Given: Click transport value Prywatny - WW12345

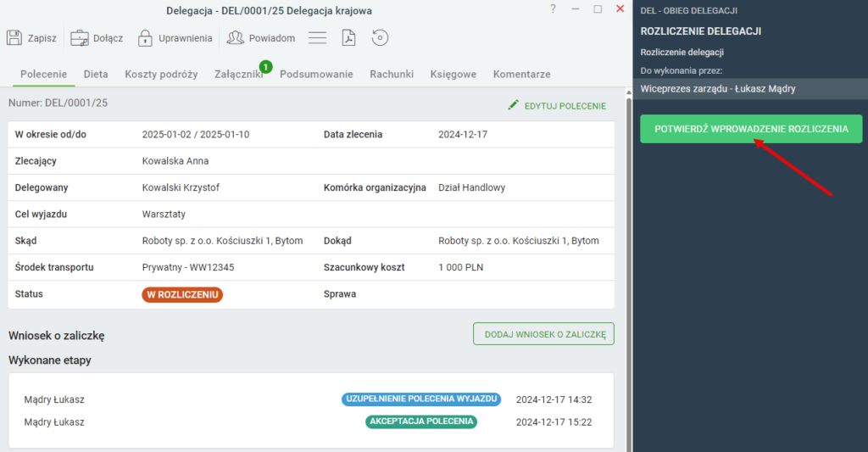Looking at the screenshot, I should click(187, 267).
